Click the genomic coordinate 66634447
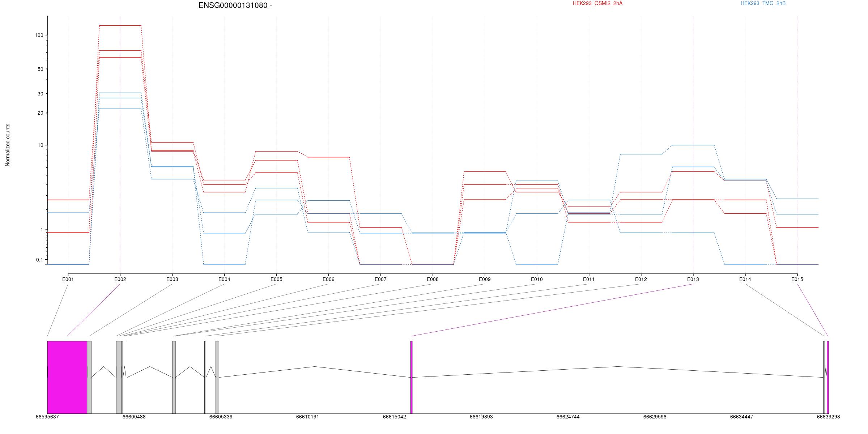The width and height of the screenshot is (868, 434). pos(741,417)
